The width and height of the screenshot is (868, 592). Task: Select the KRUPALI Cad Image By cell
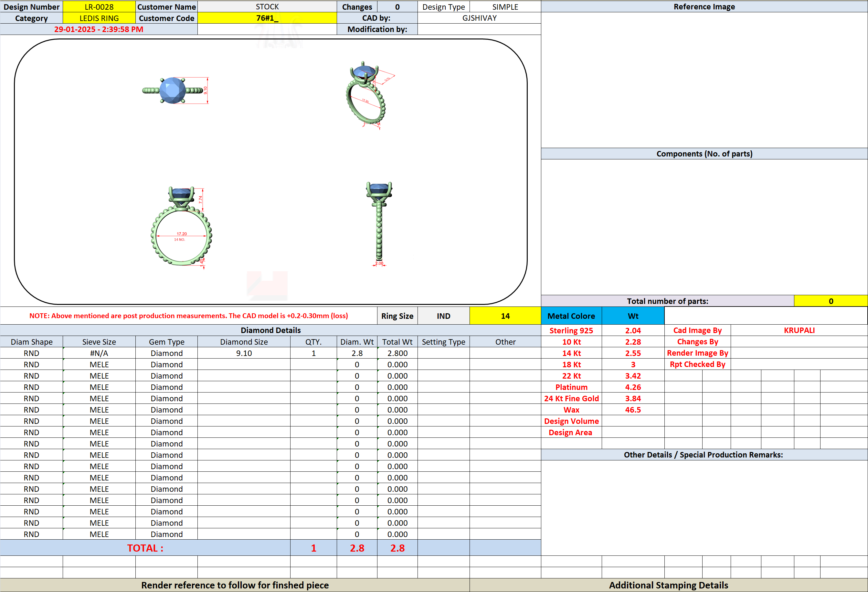[x=799, y=330]
